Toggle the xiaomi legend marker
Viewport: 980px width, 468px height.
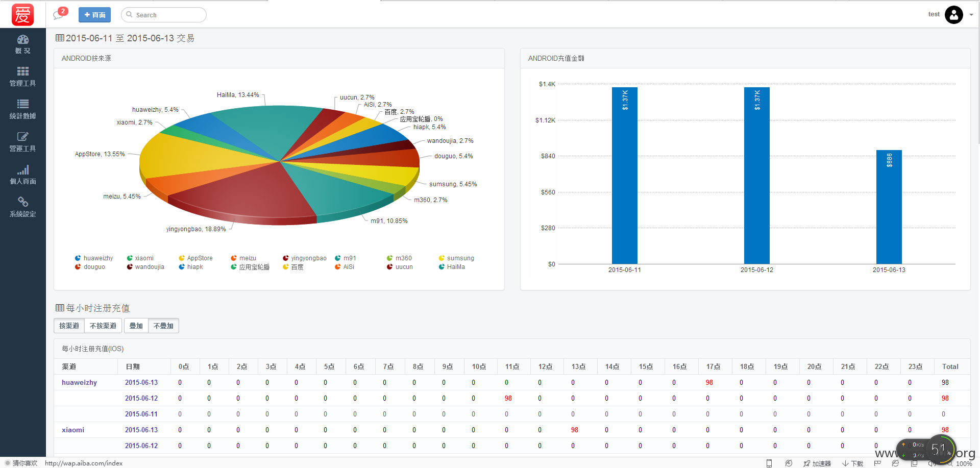pos(130,258)
